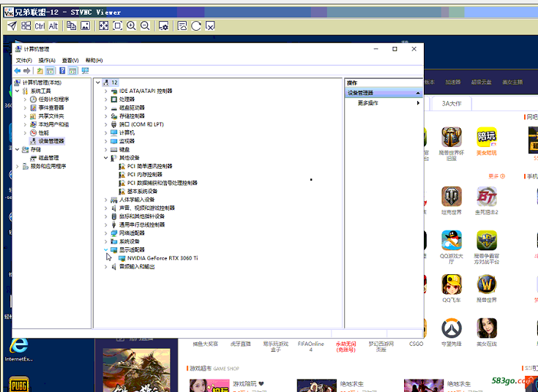Select PCI 简单通讯控制器 device

coord(149,166)
